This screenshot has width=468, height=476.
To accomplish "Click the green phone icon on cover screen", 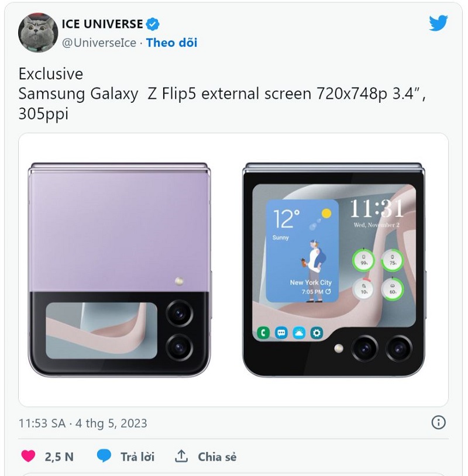I will (x=263, y=333).
